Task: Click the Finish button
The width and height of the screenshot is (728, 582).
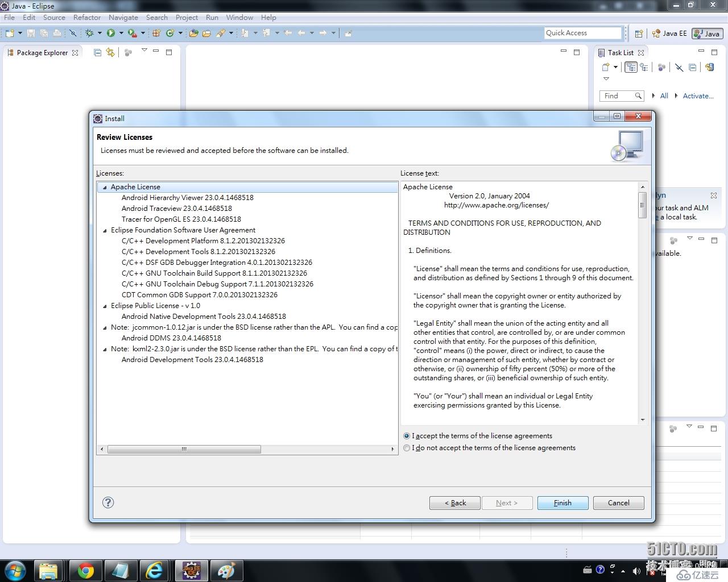Action: click(x=562, y=503)
